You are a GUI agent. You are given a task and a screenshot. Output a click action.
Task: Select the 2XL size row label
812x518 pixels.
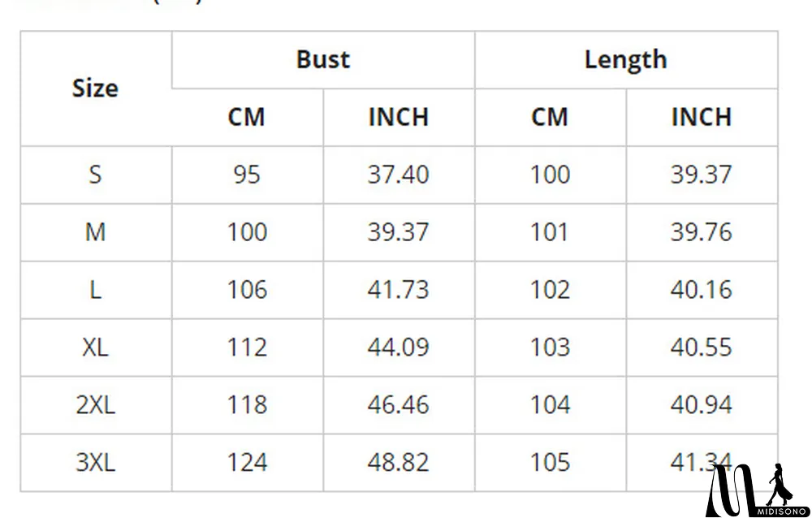point(95,405)
